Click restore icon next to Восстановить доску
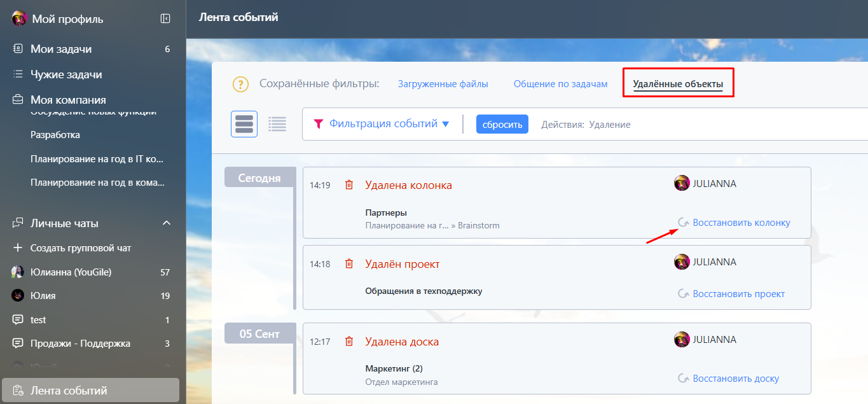Viewport: 868px width, 404px height. pyautogui.click(x=684, y=379)
